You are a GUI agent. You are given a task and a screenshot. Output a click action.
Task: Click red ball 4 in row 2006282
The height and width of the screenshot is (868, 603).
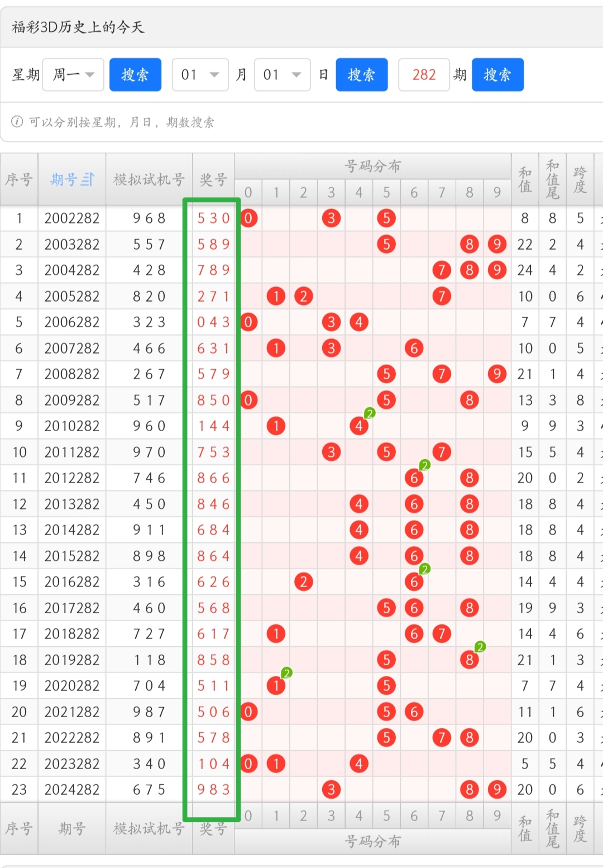pos(359,322)
